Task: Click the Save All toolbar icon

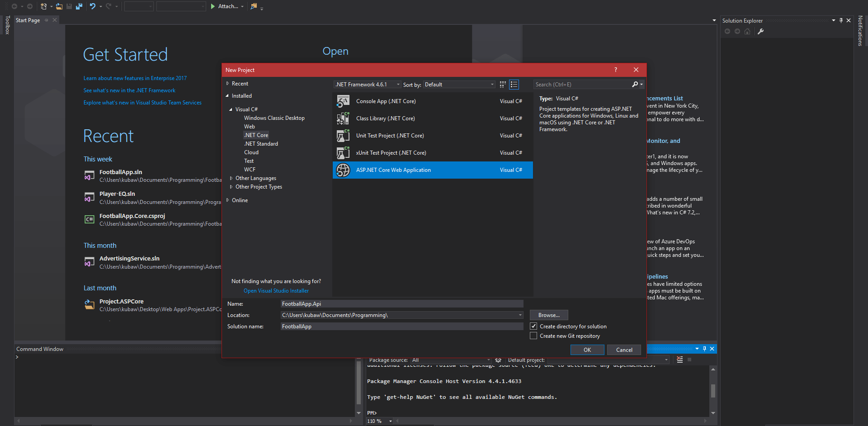Action: click(x=79, y=6)
